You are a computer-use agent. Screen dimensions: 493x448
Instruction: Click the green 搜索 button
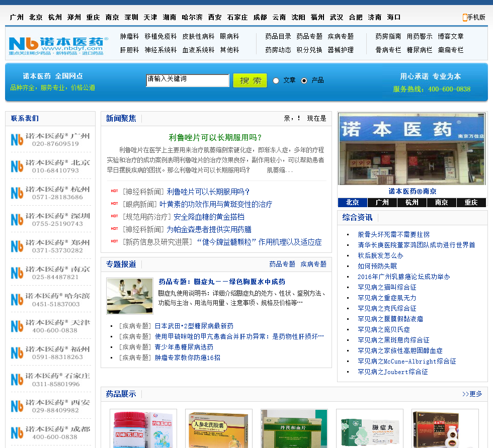[250, 80]
